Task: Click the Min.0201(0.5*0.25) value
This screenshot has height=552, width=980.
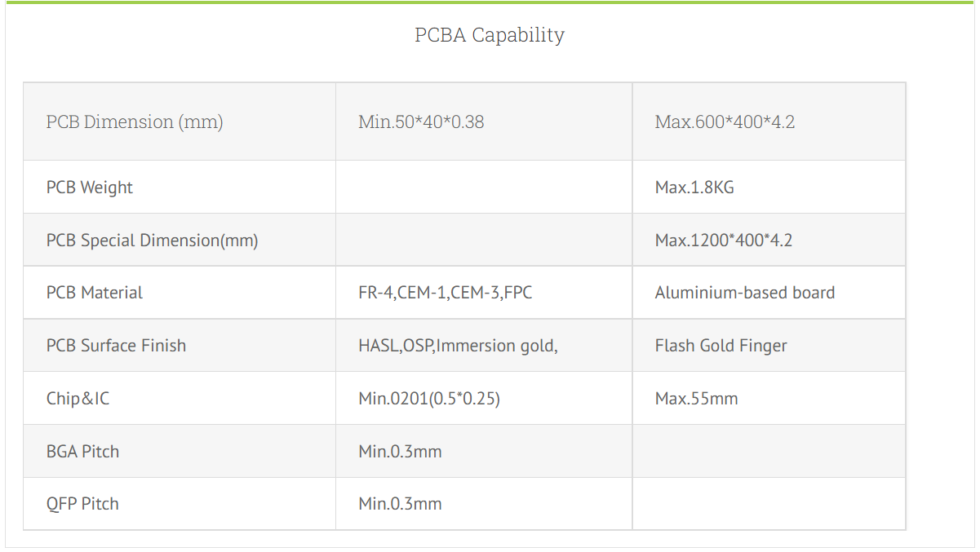Action: coord(428,399)
